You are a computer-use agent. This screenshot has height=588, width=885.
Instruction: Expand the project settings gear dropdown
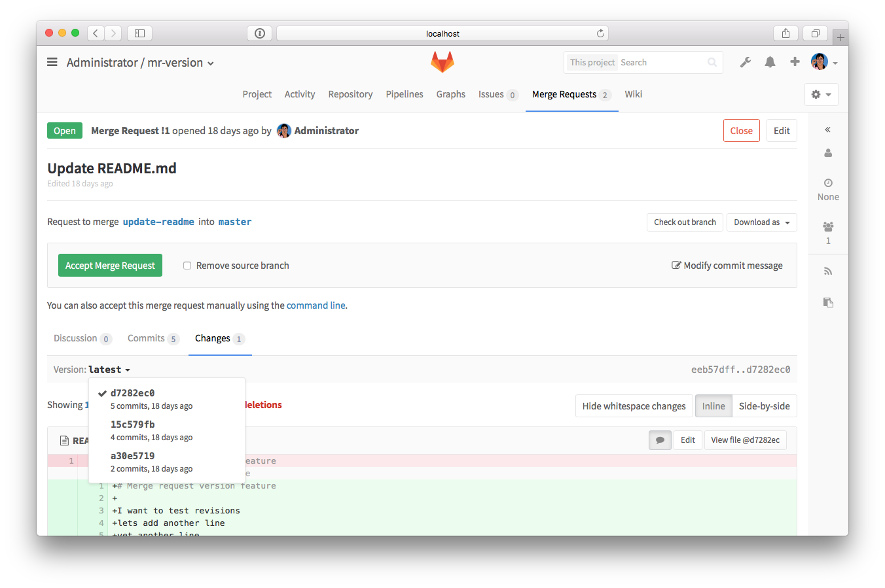point(821,94)
